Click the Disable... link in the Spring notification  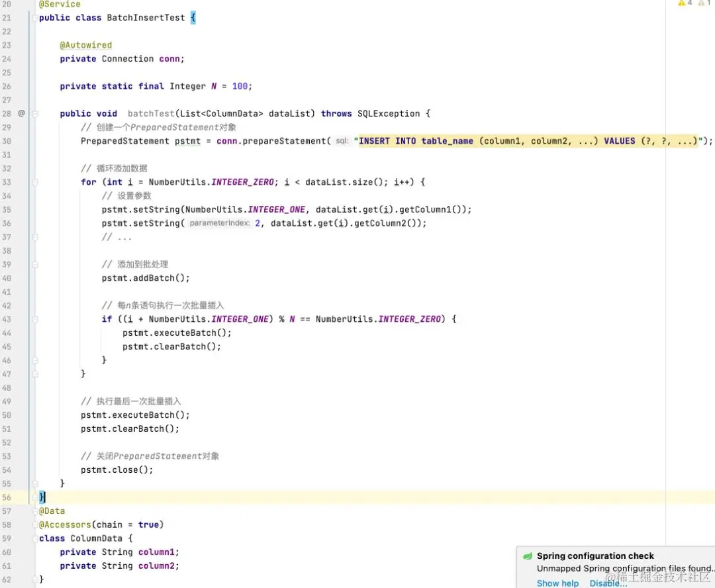pos(608,583)
